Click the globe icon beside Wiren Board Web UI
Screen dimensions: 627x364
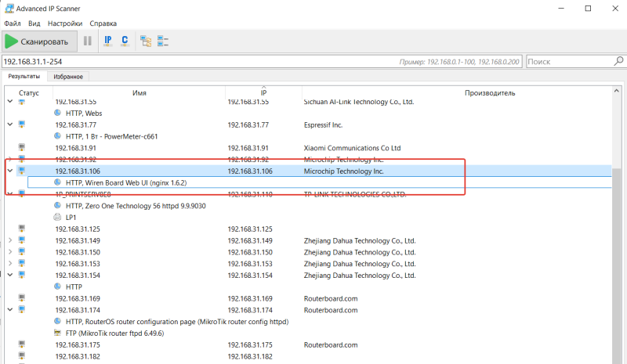coord(57,182)
